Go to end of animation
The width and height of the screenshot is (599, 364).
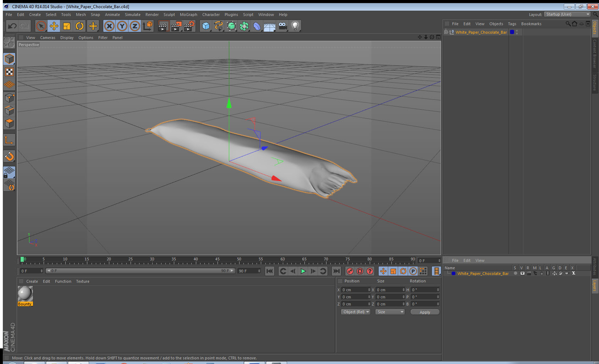point(336,271)
